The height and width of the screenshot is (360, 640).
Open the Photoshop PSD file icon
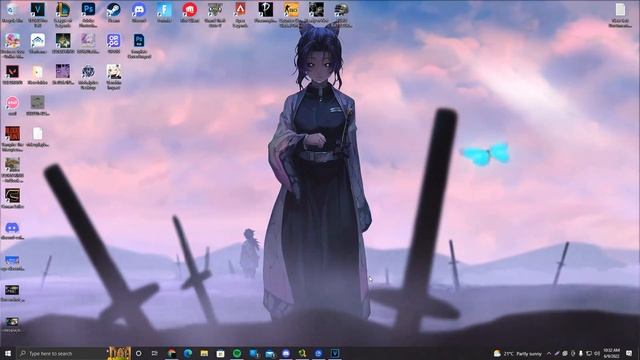pos(139,46)
